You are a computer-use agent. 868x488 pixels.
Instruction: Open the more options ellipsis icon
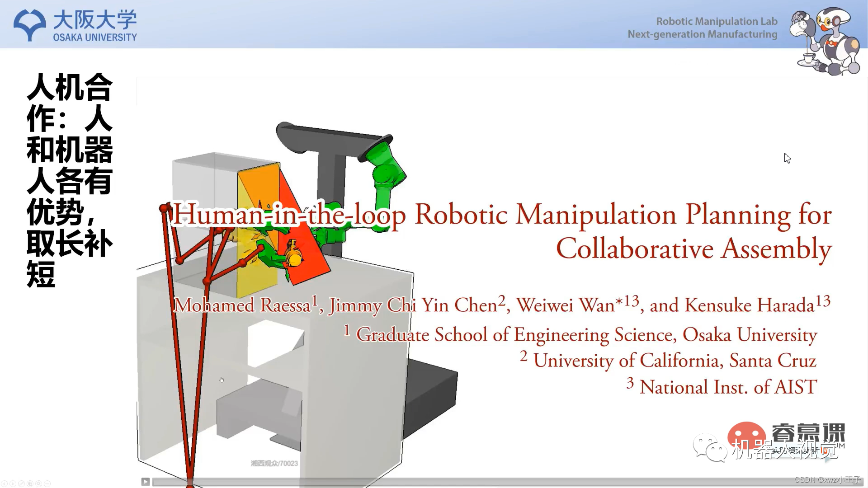click(47, 483)
